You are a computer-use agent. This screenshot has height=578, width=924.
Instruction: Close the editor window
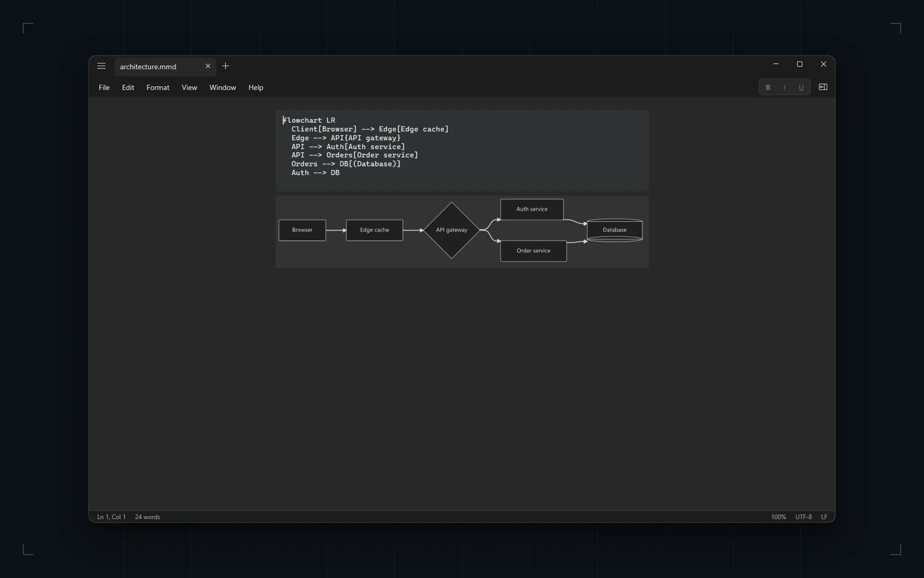coord(823,64)
